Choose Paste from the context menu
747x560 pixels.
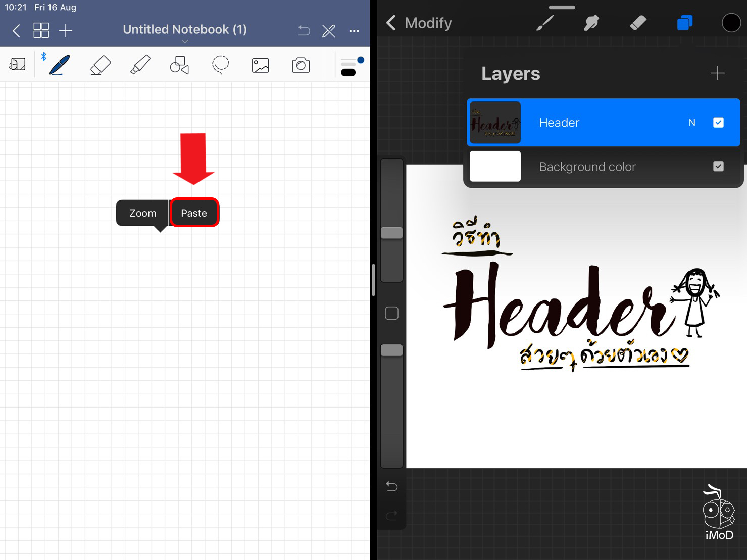point(194,213)
